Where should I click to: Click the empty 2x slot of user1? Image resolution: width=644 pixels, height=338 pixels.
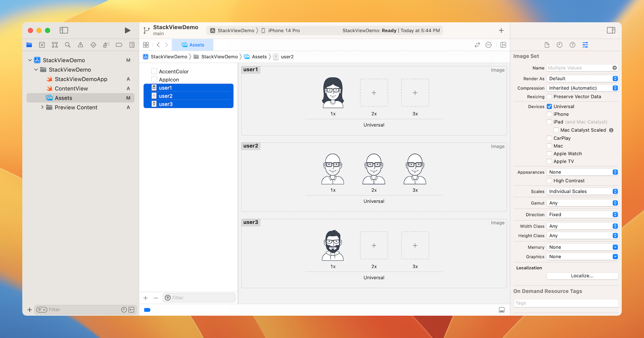(x=374, y=93)
